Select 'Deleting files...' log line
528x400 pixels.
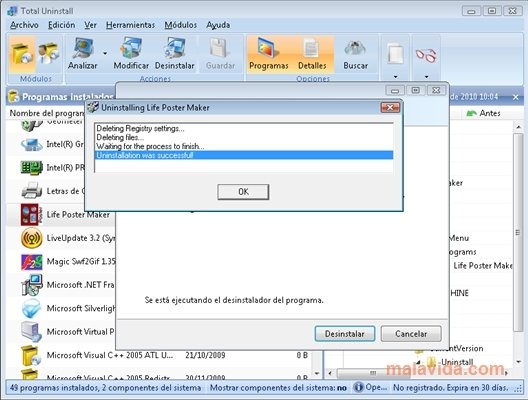pyautogui.click(x=120, y=137)
